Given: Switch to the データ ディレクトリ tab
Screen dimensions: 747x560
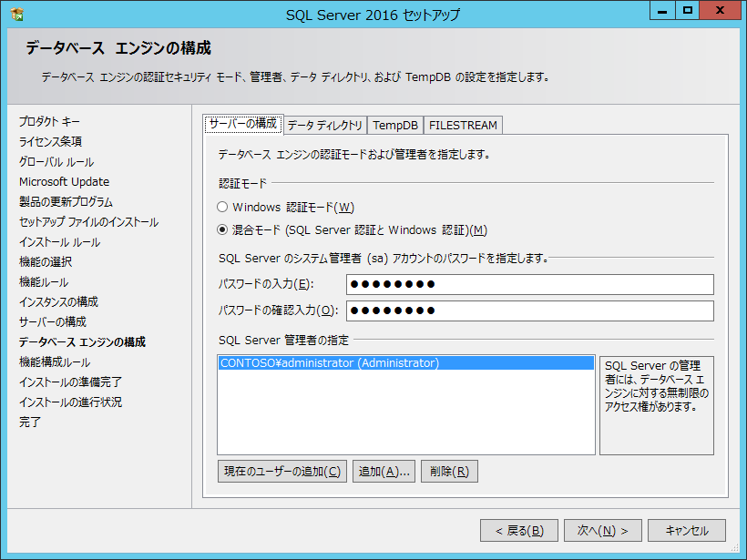Looking at the screenshot, I should [325, 126].
